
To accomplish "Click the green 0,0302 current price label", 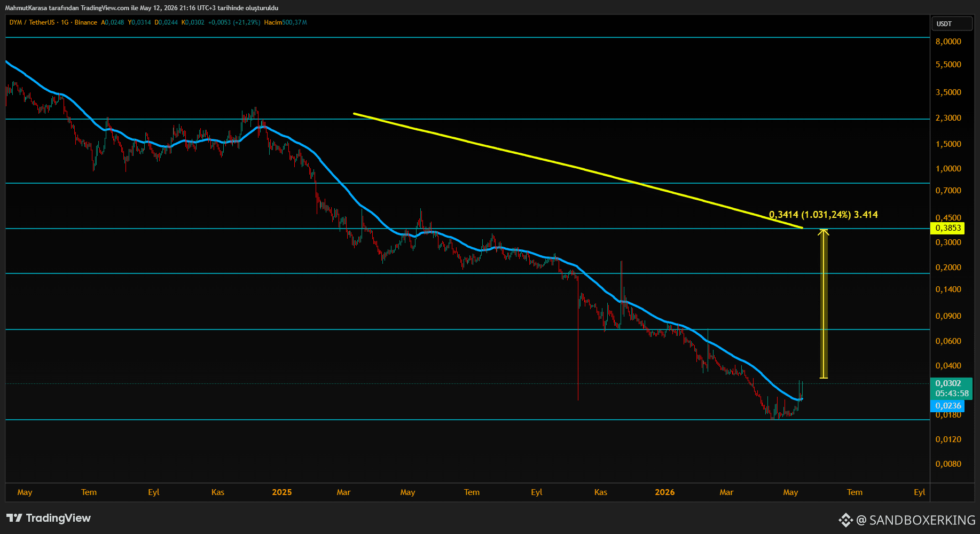I will coord(948,383).
